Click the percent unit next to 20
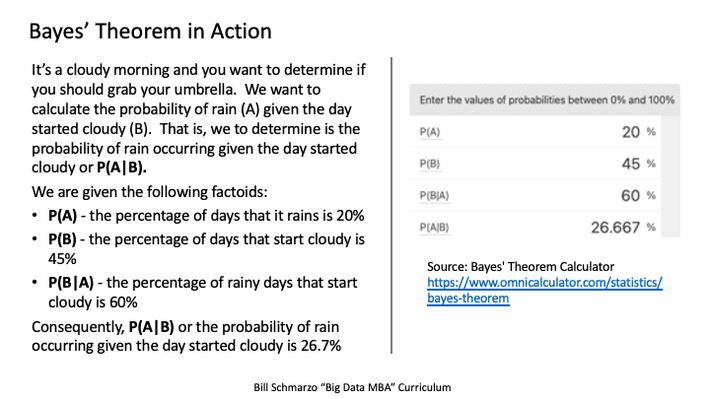The height and width of the screenshot is (399, 710). (651, 132)
